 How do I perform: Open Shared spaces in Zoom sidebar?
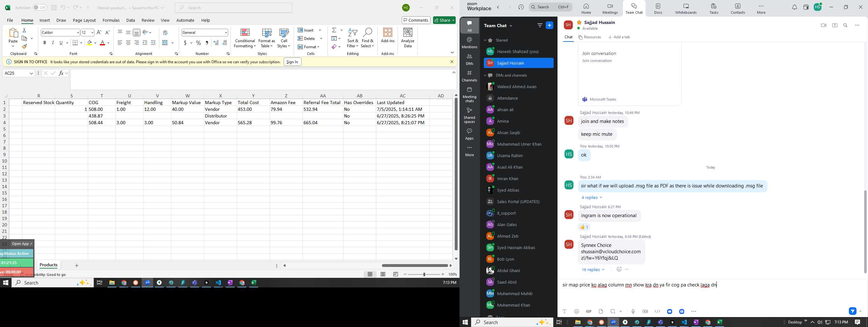point(469,115)
